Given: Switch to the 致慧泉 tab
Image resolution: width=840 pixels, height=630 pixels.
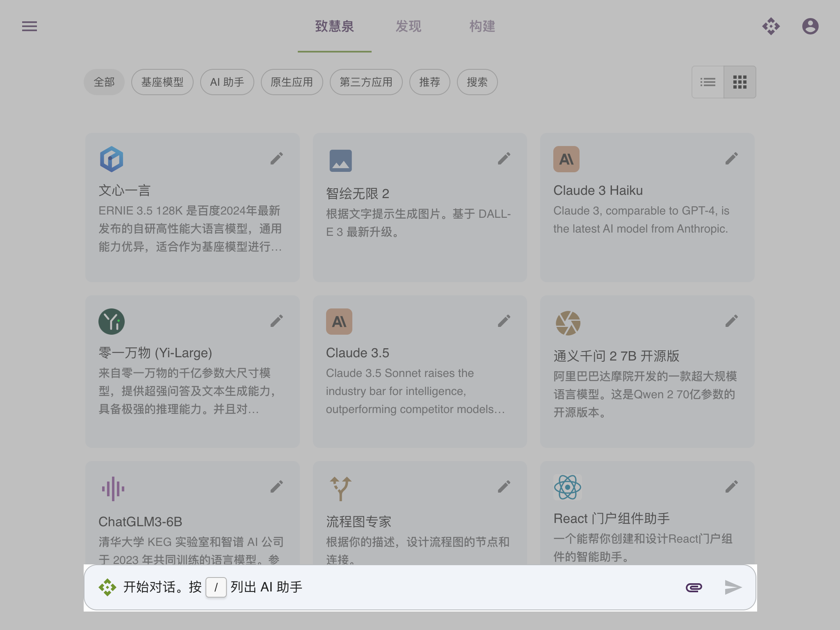Looking at the screenshot, I should pos(335,26).
